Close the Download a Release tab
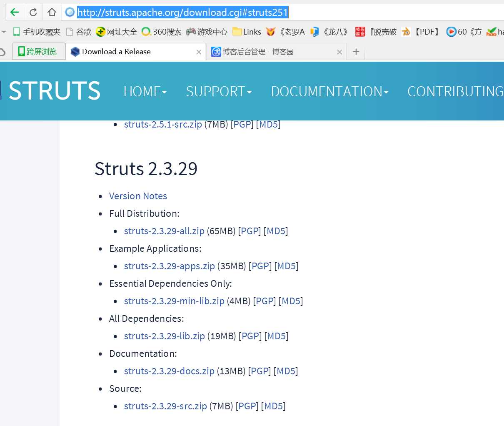This screenshot has height=426, width=504. coord(199,52)
